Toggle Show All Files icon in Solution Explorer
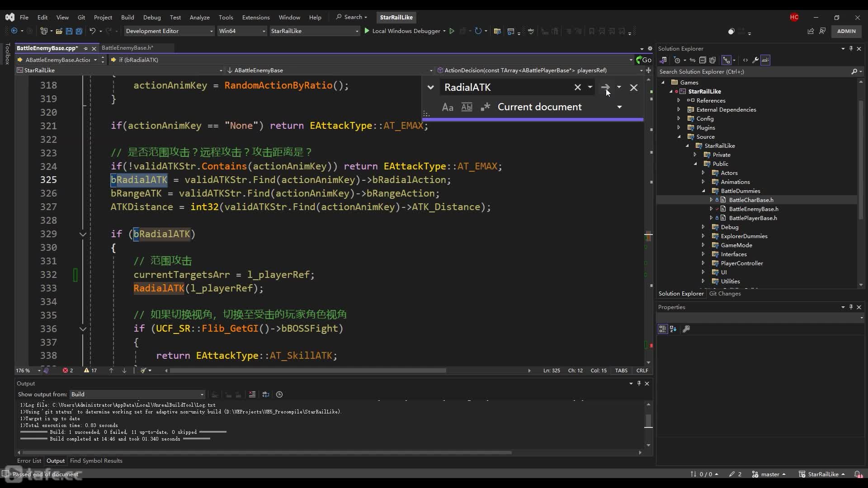This screenshot has width=868, height=488. coord(712,60)
